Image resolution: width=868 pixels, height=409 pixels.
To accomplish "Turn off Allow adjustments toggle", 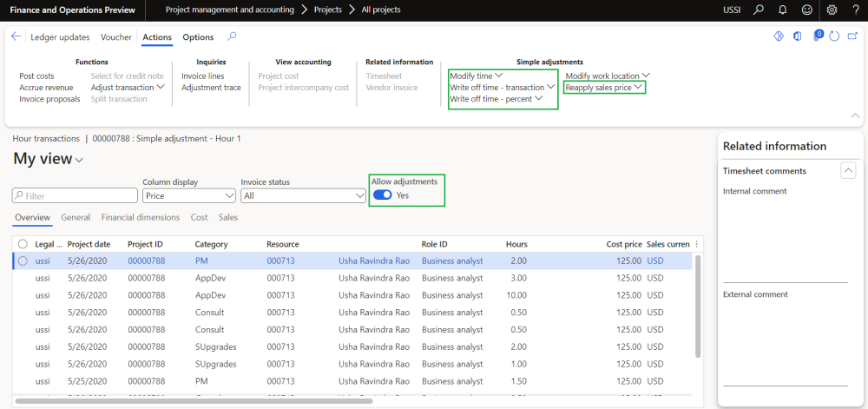I will point(382,195).
